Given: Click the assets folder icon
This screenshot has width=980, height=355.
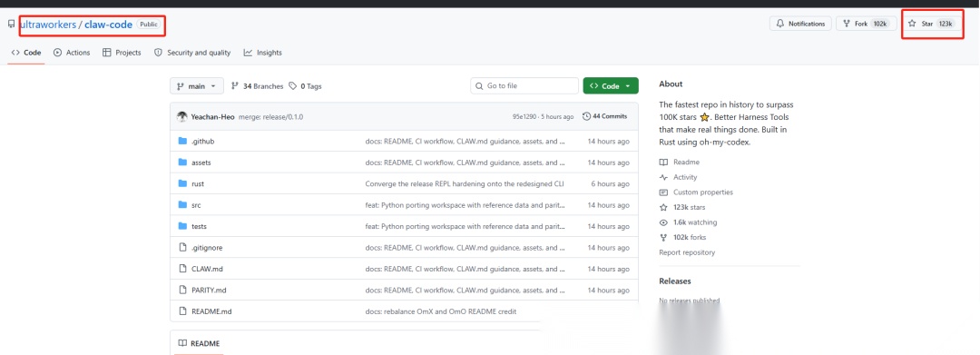Looking at the screenshot, I should pyautogui.click(x=182, y=163).
